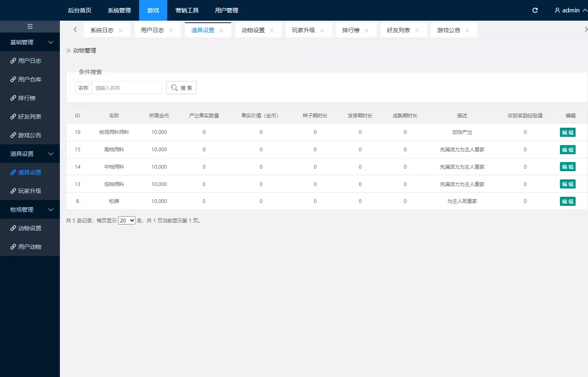Close the 游戏公告 tab
The width and height of the screenshot is (588, 377).
pos(467,31)
